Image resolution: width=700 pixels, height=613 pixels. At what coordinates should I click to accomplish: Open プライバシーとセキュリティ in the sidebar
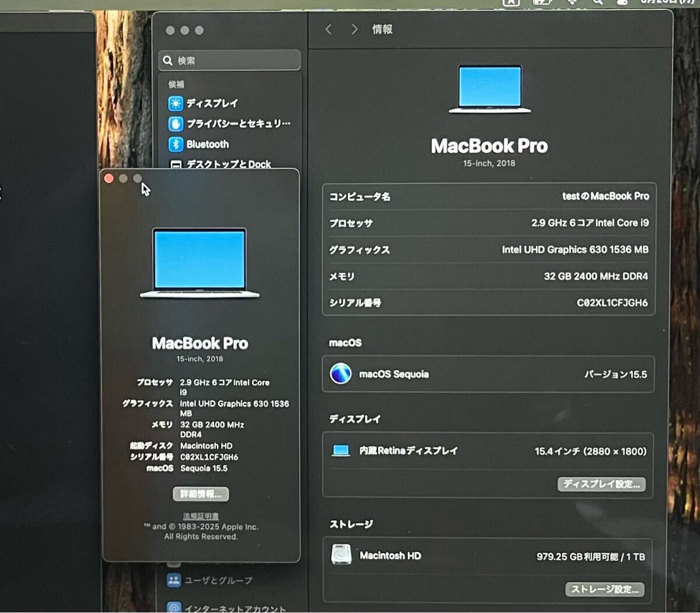229,124
